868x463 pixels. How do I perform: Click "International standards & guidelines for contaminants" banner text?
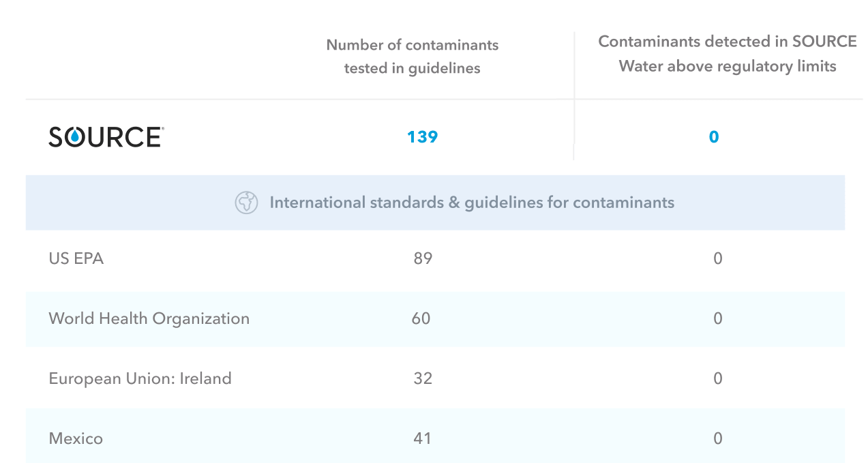click(x=472, y=203)
